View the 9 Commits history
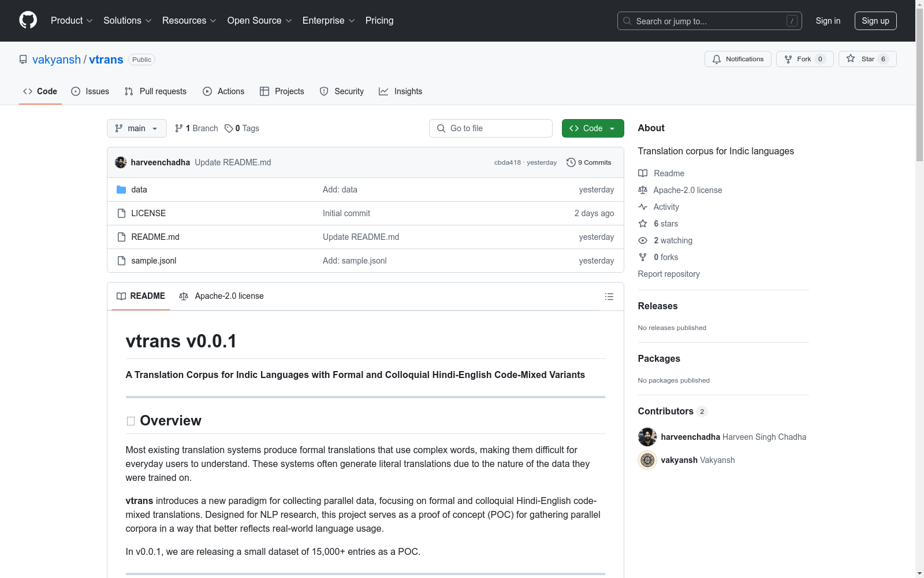Image resolution: width=924 pixels, height=578 pixels. 589,162
